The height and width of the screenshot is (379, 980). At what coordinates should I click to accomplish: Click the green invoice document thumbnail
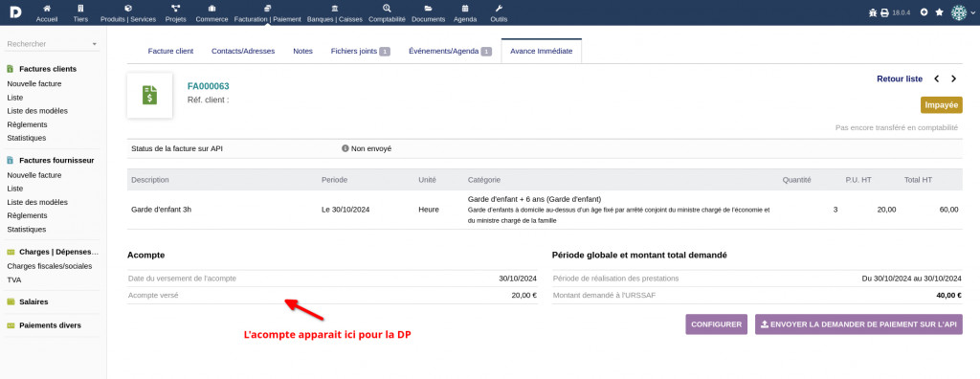pyautogui.click(x=149, y=95)
